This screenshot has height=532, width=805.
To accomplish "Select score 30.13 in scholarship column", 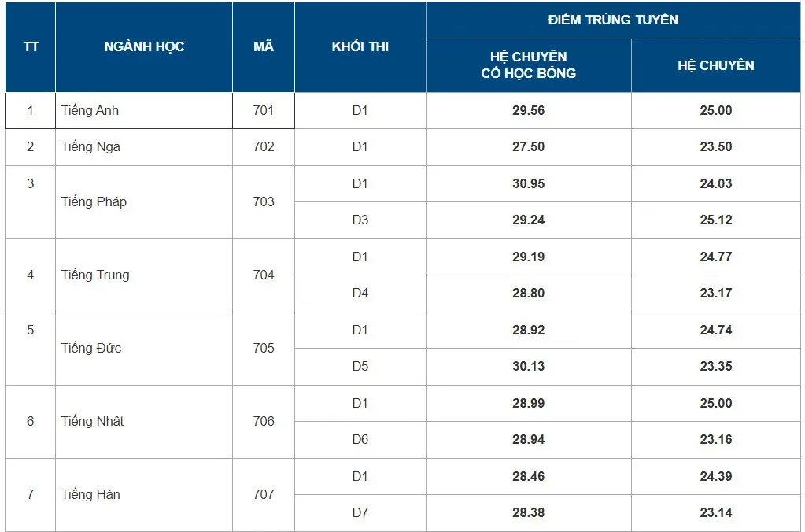I will [528, 366].
